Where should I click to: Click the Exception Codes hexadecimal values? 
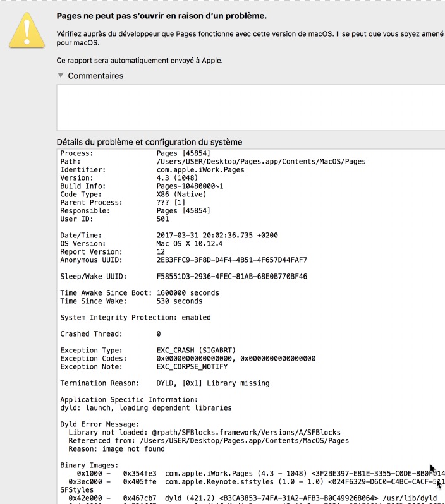[x=236, y=358]
